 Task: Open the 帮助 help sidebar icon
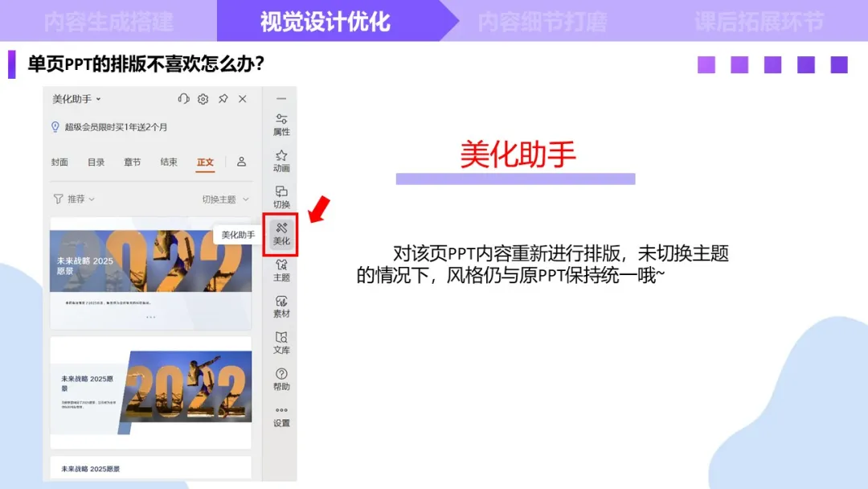(281, 380)
